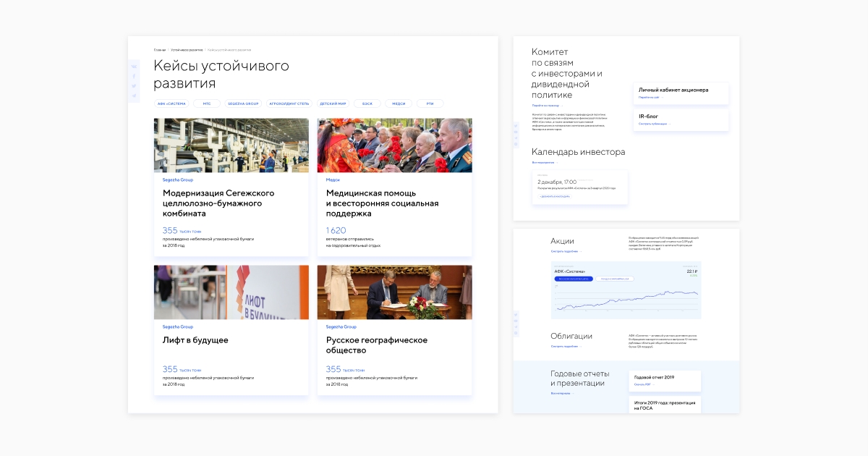Viewport: 868px width, 456px height.
Task: Filter cases by РТИ tag
Action: 430,104
